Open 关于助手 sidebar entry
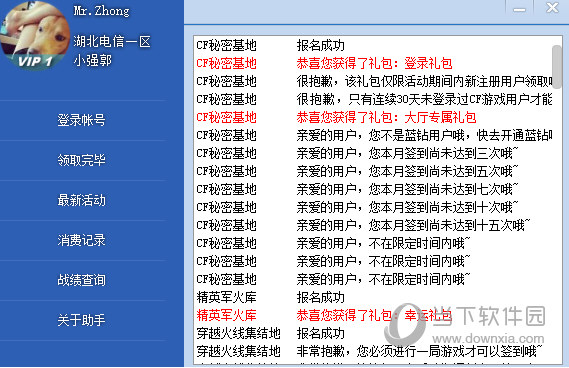The width and height of the screenshot is (569, 368). coord(81,320)
